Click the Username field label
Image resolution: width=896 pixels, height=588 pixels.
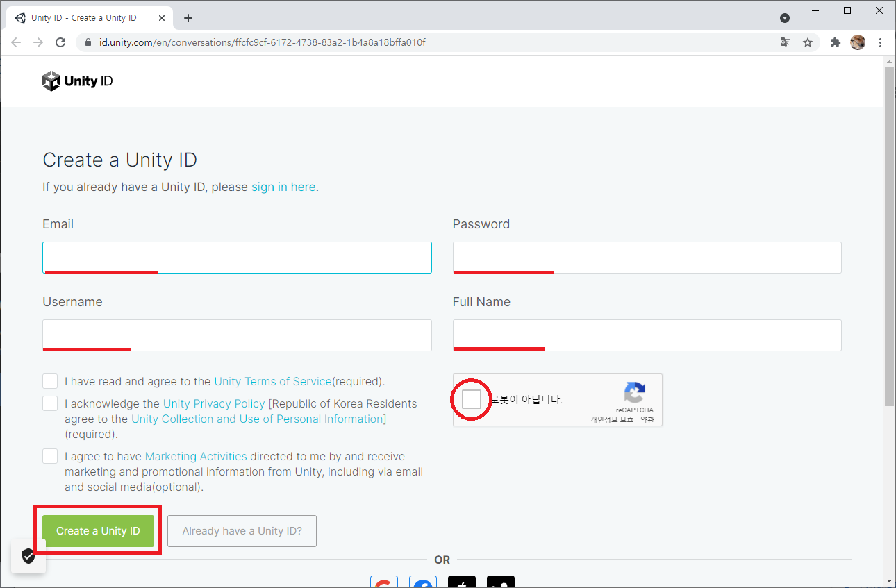point(72,302)
